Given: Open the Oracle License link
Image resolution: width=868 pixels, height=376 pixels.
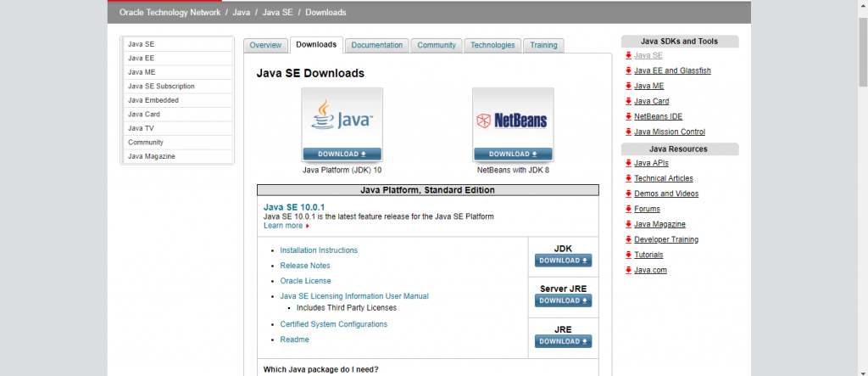Looking at the screenshot, I should pos(305,281).
